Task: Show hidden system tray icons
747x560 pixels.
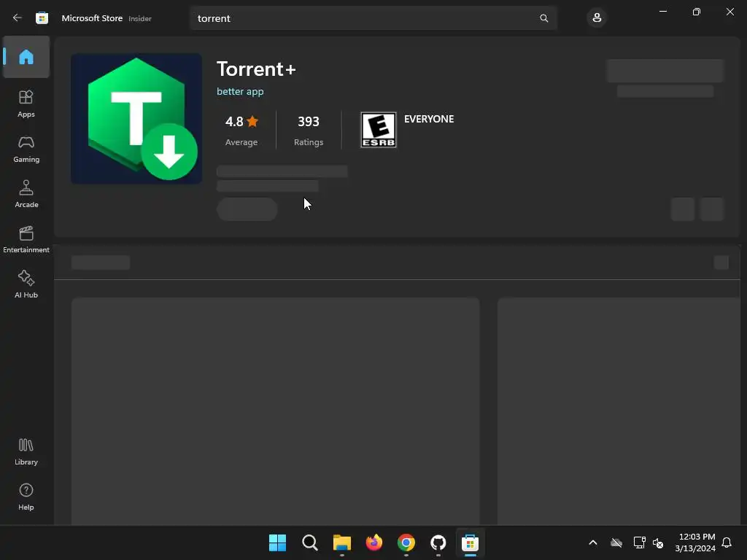Action: (593, 542)
